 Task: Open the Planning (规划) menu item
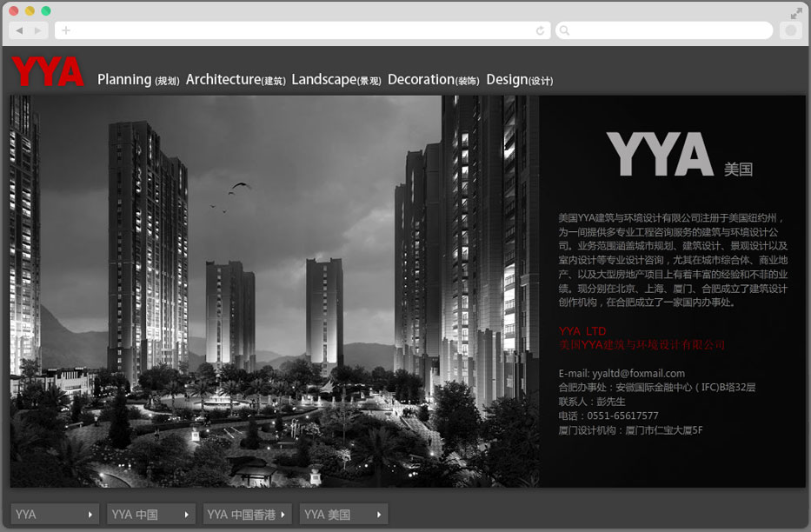138,80
